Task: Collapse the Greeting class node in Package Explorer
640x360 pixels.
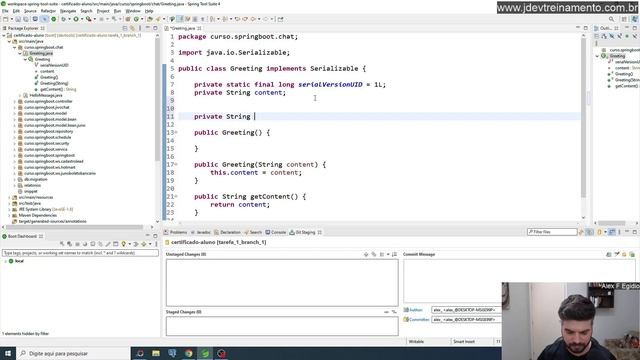Action: tap(25, 59)
